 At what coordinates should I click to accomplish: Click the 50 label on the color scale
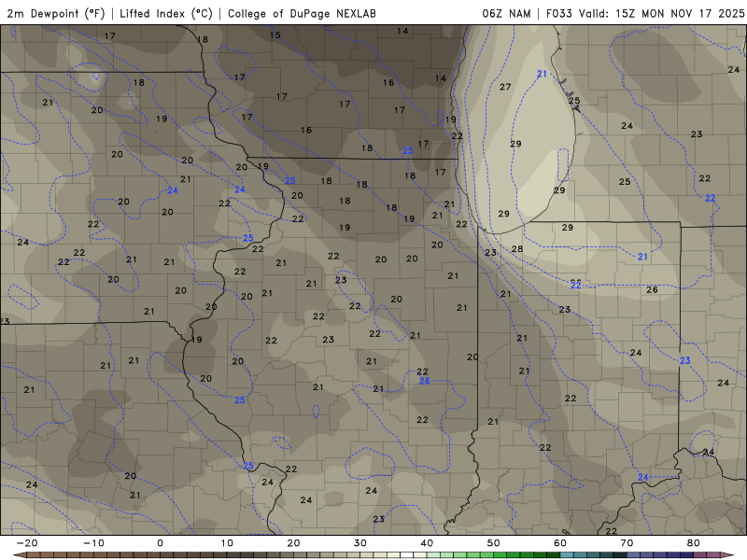(x=494, y=543)
